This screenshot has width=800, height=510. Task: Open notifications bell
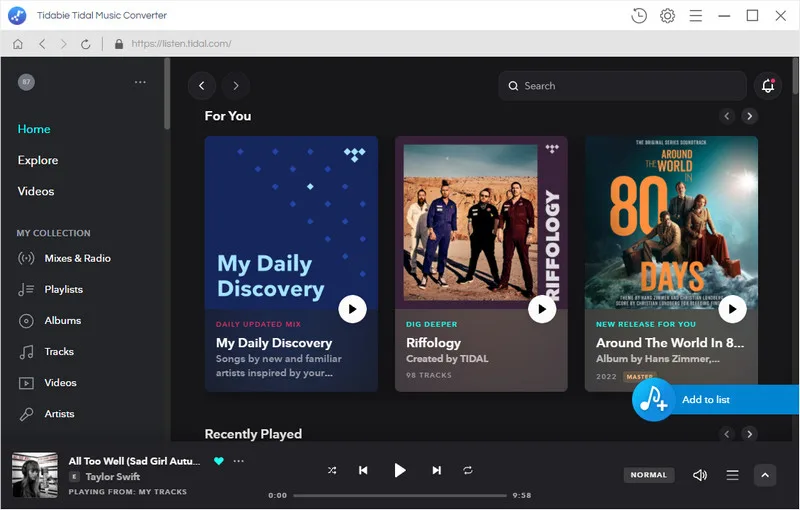tap(768, 86)
